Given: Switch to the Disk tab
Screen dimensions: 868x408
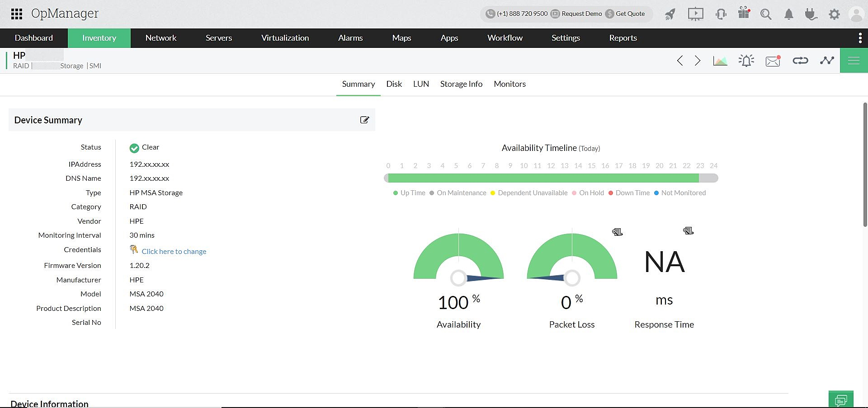Looking at the screenshot, I should pyautogui.click(x=394, y=84).
